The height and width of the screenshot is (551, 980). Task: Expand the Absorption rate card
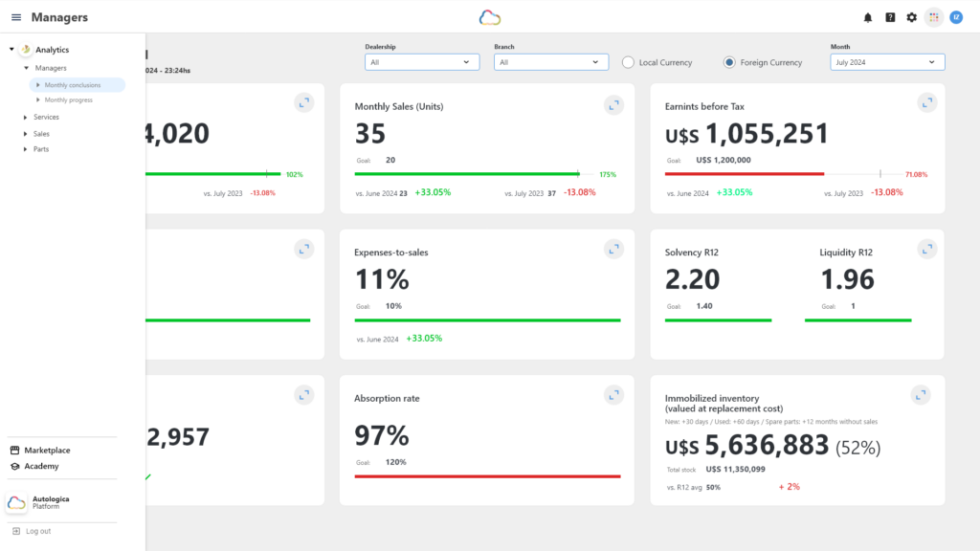point(613,395)
